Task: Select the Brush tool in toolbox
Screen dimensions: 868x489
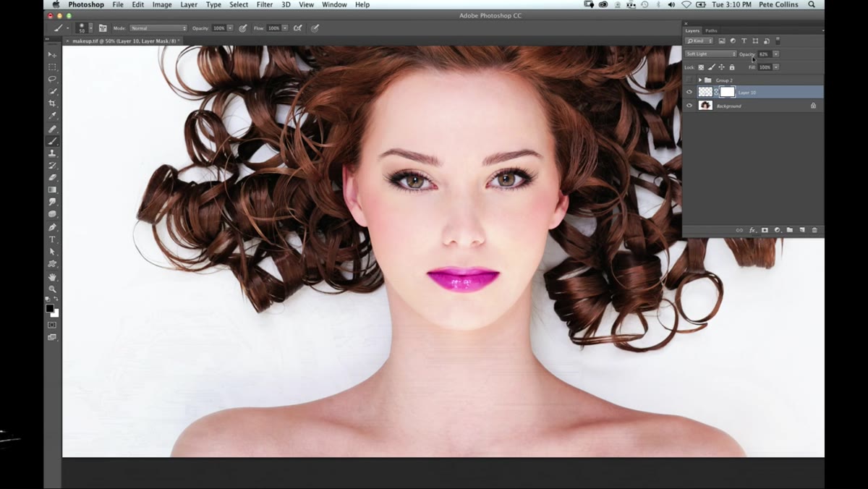Action: (52, 141)
